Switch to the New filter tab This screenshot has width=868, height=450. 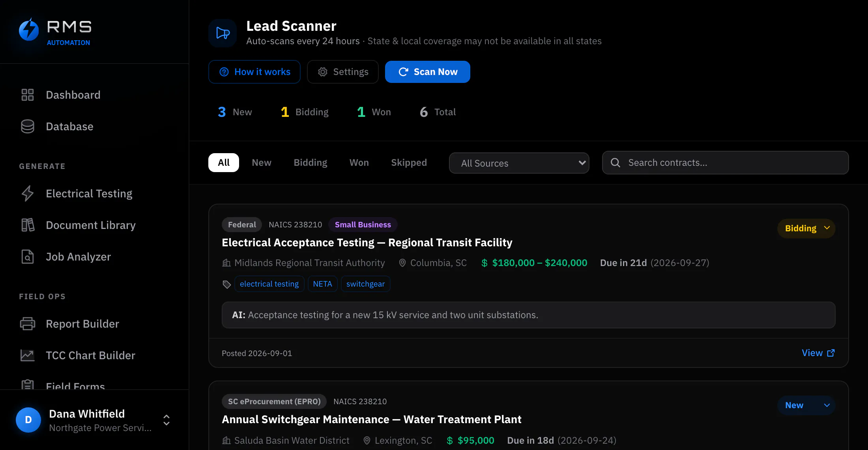tap(262, 163)
